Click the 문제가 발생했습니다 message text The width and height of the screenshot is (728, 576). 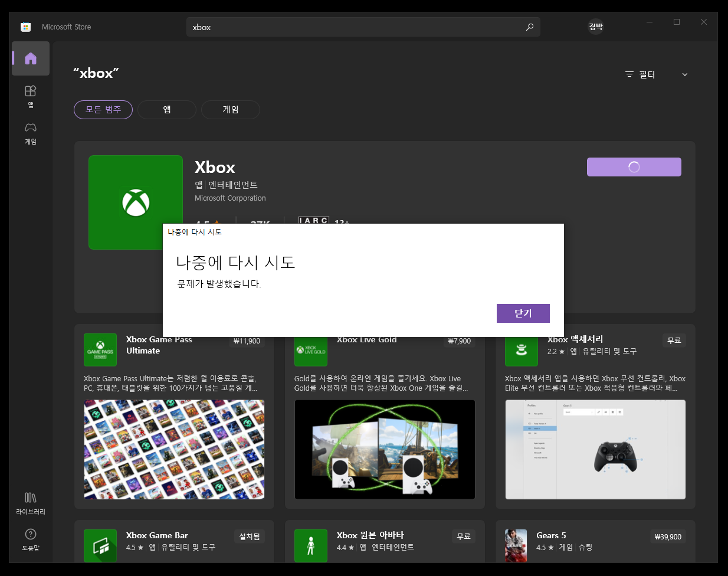tap(219, 284)
